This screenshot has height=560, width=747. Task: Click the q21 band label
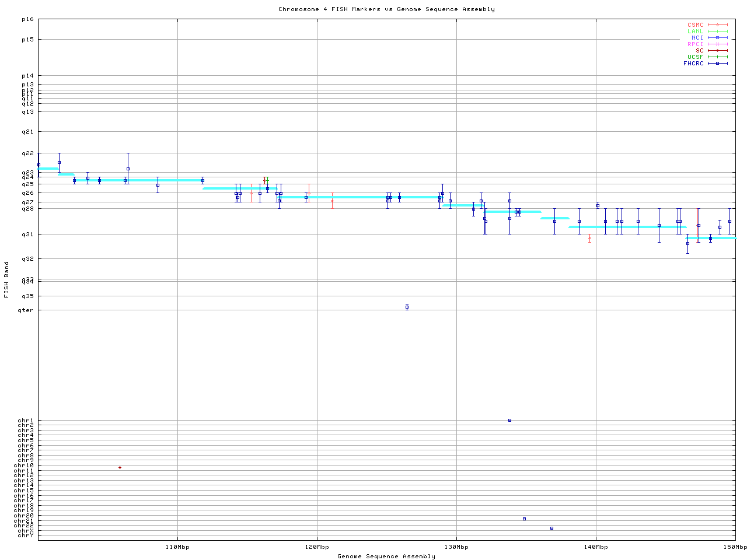(27, 132)
